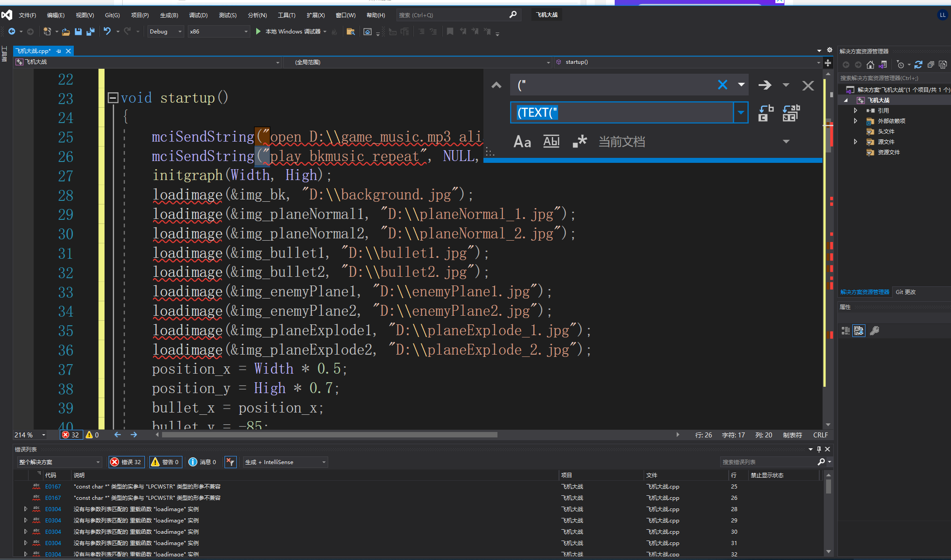The image size is (951, 560).
Task: Open the replace text history dropdown
Action: click(x=741, y=113)
